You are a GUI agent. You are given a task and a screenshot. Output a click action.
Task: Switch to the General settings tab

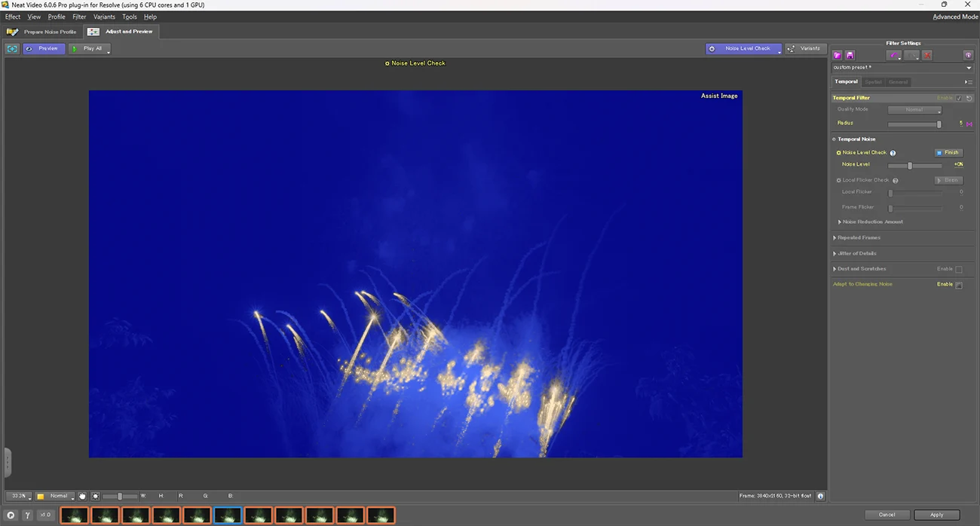tap(898, 81)
